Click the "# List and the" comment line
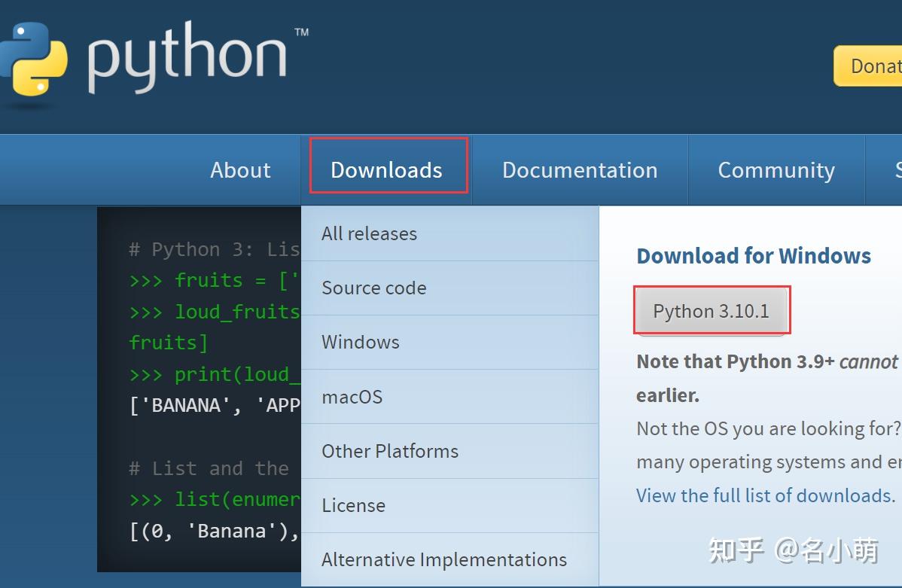The image size is (902, 588). click(x=209, y=468)
